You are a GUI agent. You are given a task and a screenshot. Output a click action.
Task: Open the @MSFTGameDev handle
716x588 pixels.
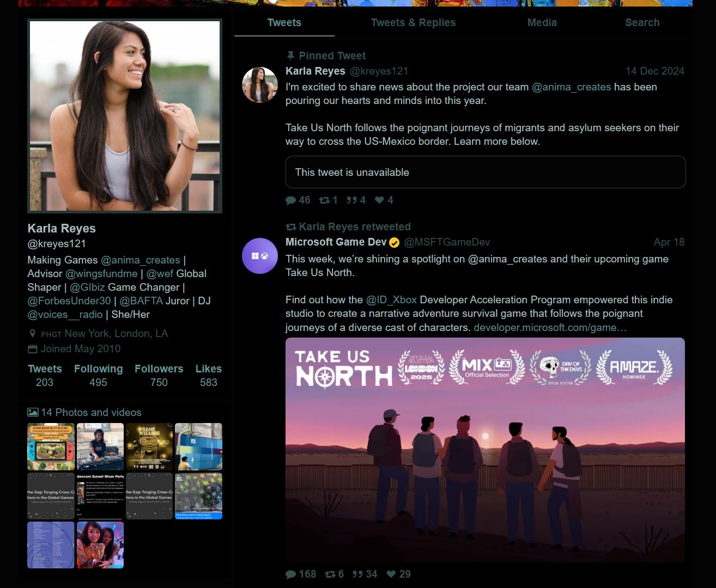[x=447, y=242]
